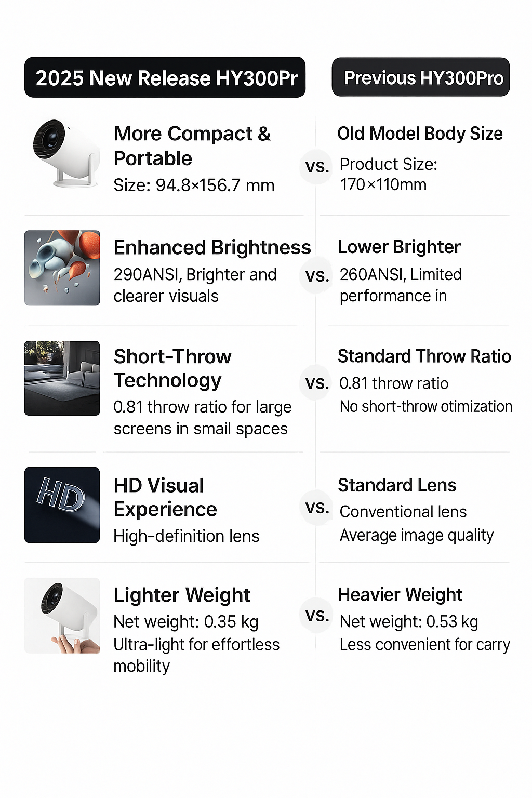
Task: Click the "vs." badge in the brightness row
Action: click(x=317, y=275)
